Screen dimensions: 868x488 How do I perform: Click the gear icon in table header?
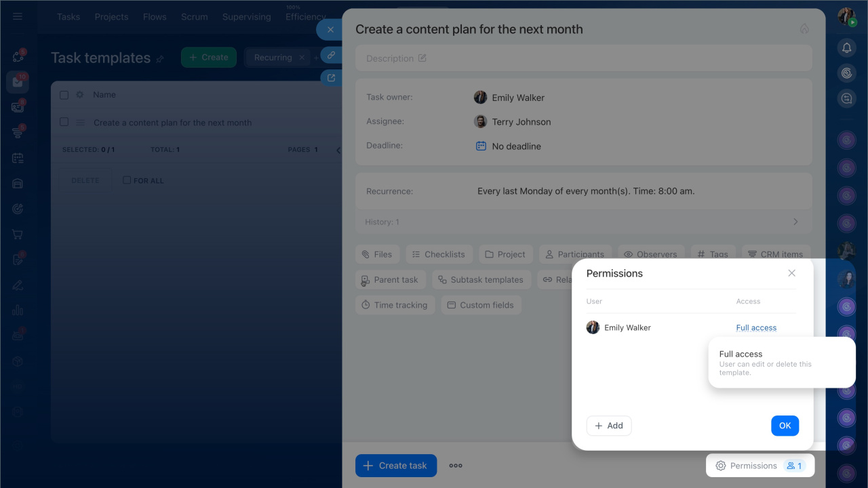[x=79, y=95]
